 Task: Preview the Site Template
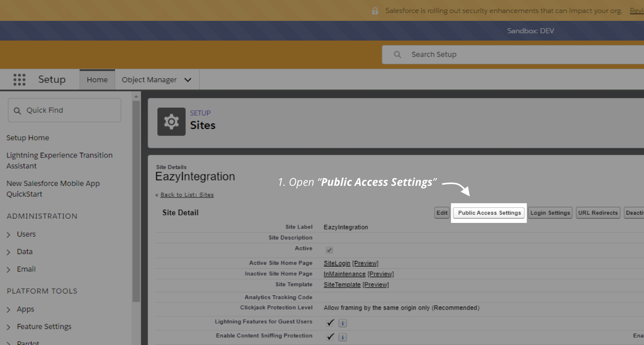(376, 285)
